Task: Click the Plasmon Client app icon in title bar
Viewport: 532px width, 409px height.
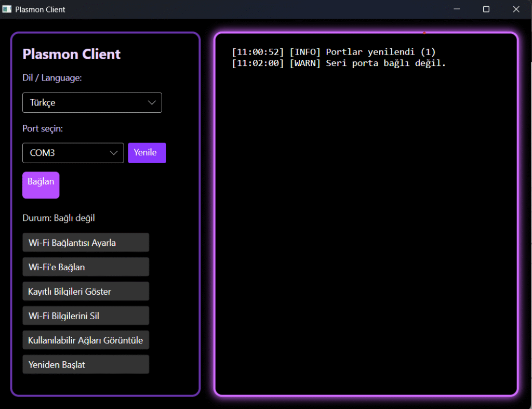Action: point(7,9)
